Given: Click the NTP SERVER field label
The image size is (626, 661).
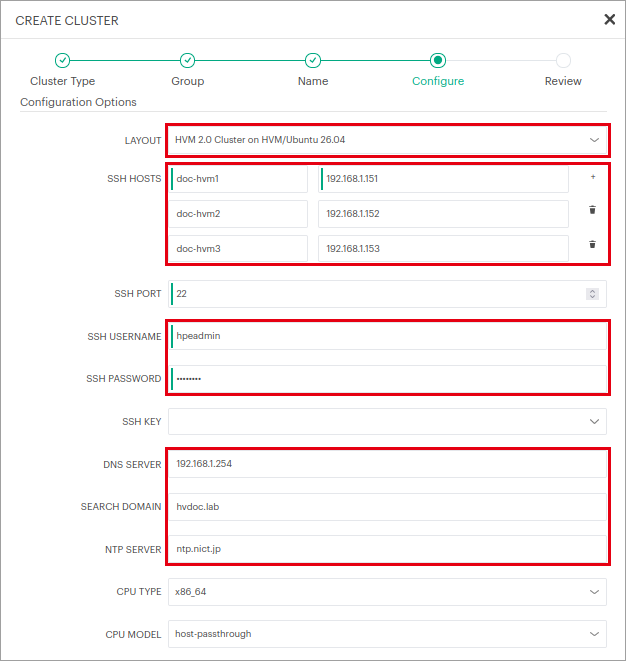Looking at the screenshot, I should coord(133,550).
